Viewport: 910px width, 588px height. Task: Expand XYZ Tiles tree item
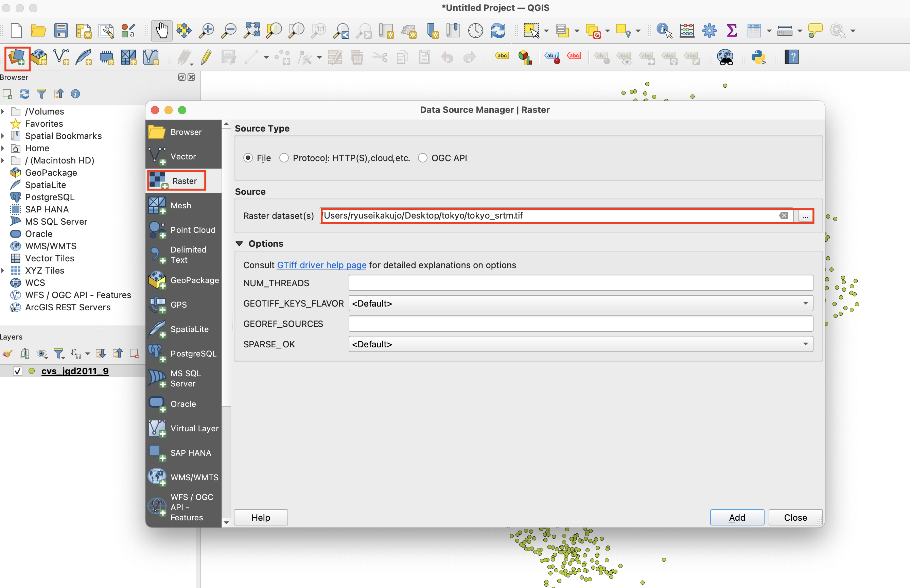pyautogui.click(x=3, y=271)
